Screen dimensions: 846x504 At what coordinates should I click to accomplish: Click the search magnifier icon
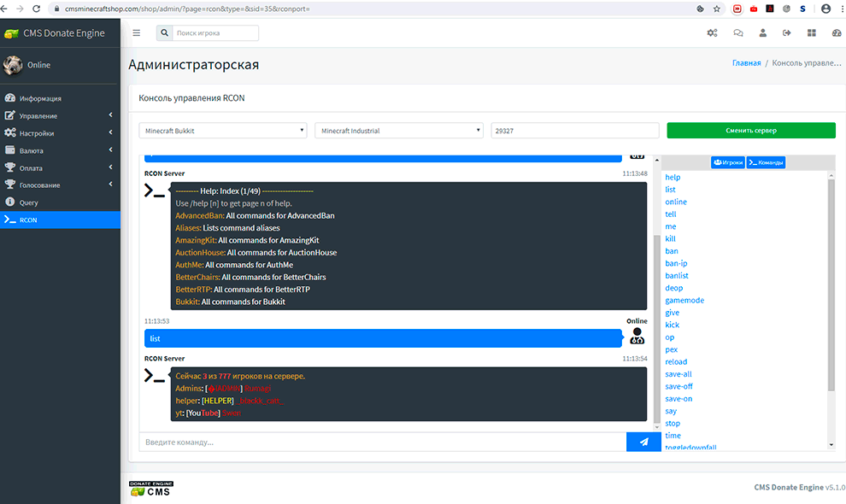coord(163,33)
